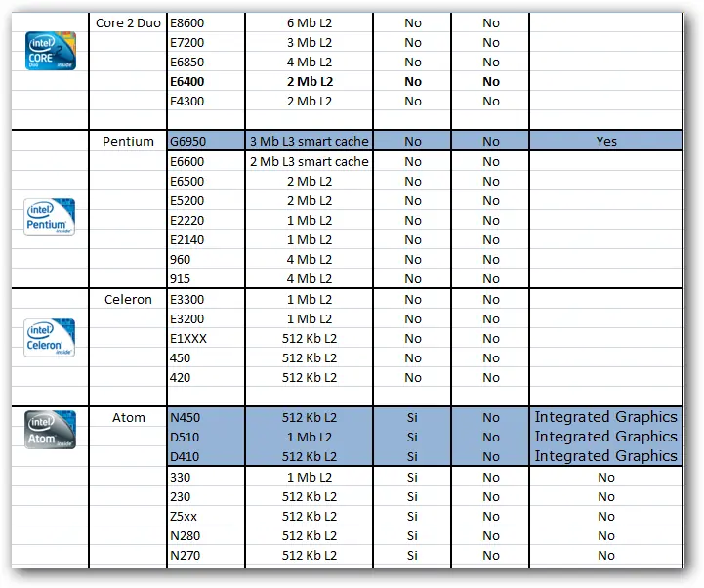Click the Intel Core 2 Duo logo
704x588 pixels.
(x=51, y=51)
